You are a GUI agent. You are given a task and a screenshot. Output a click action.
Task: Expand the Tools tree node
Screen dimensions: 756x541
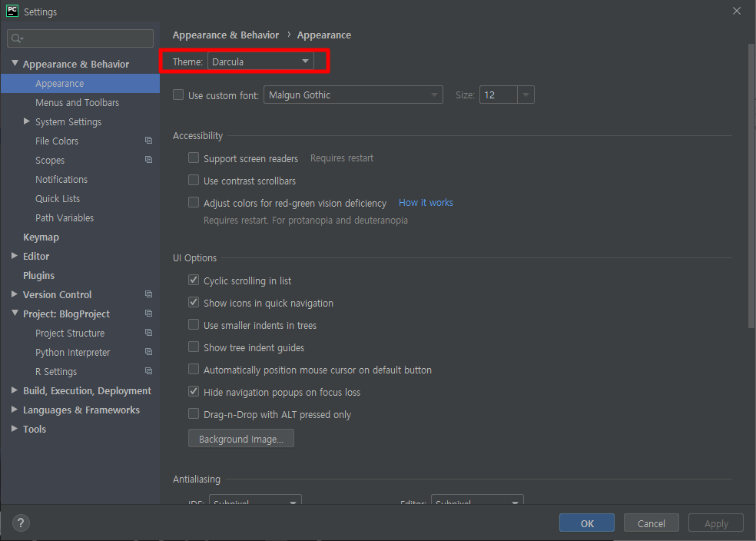point(15,429)
